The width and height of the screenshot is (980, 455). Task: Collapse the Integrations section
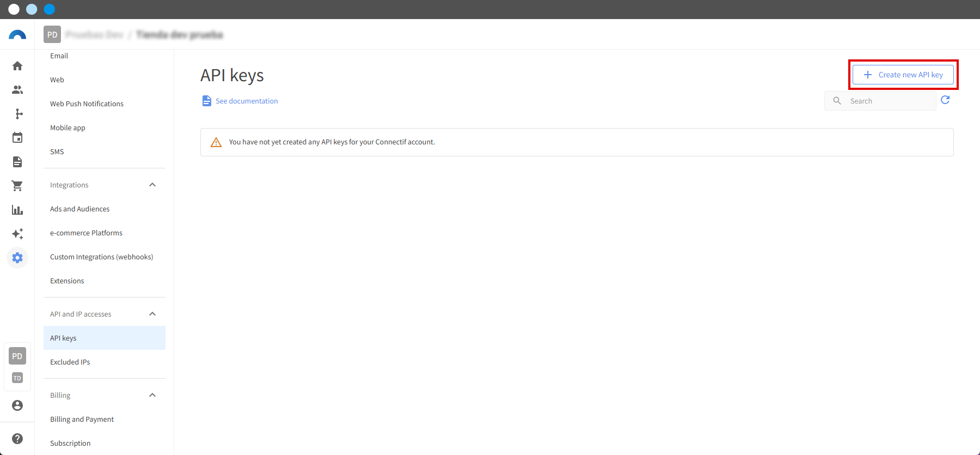[x=152, y=185]
